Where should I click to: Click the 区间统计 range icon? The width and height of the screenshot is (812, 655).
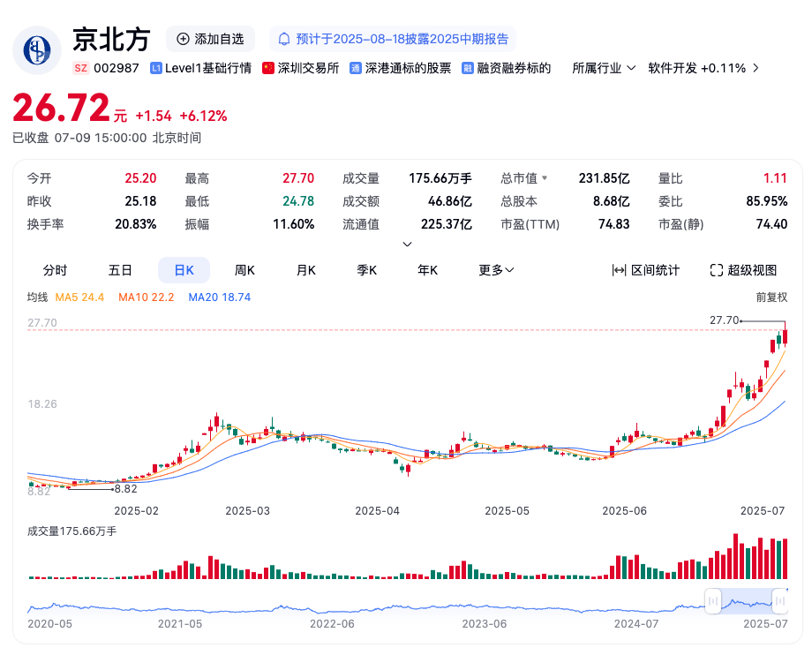[x=619, y=270]
